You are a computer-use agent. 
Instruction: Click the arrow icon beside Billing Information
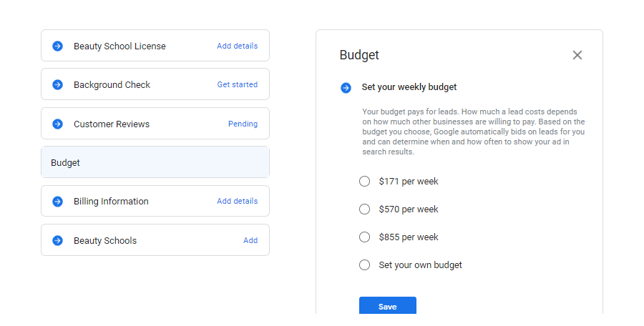(57, 201)
